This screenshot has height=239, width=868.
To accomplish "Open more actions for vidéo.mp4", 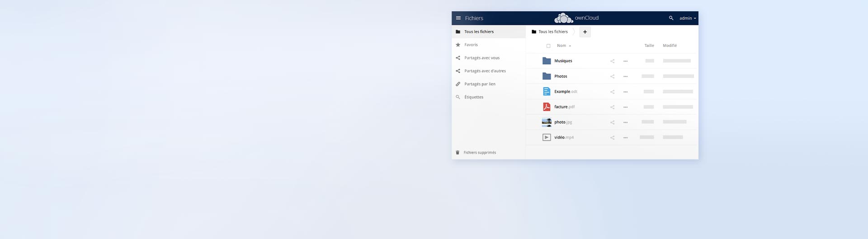I will pyautogui.click(x=625, y=138).
